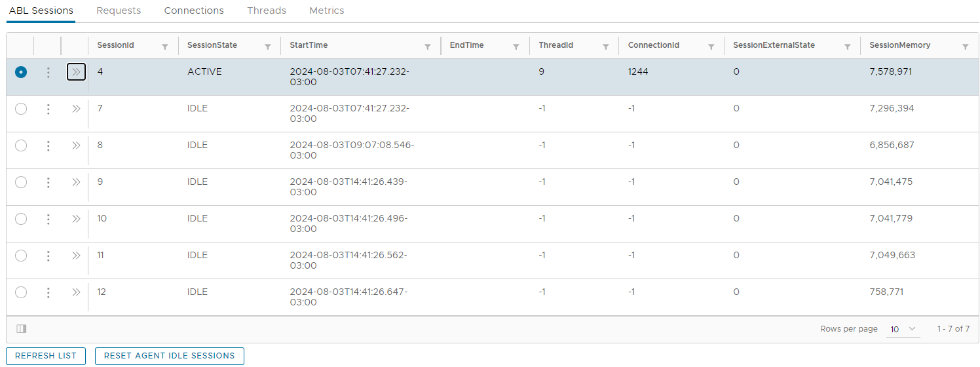Select the radio button for session 12

[21, 292]
